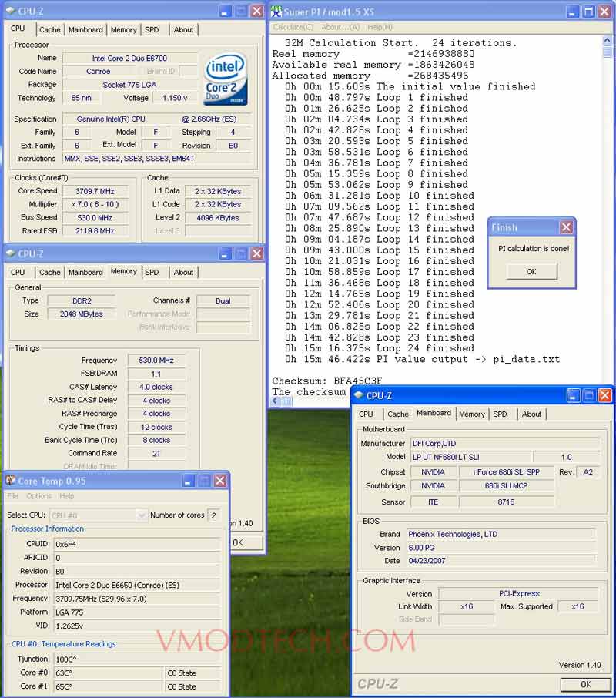Click the VID field 1.2625v in Core Temp
Viewport: 616px width, 698px height.
(137, 626)
